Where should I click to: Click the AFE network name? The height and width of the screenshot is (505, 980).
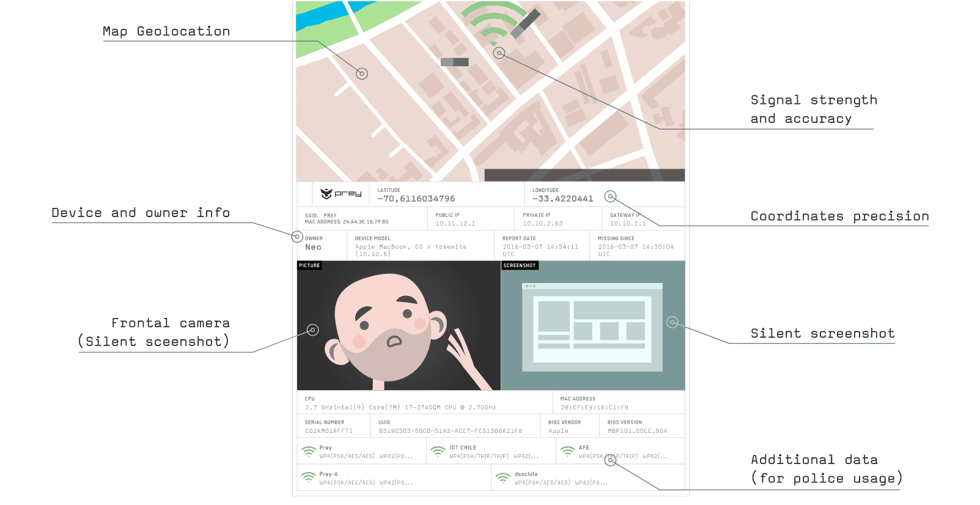pos(584,448)
